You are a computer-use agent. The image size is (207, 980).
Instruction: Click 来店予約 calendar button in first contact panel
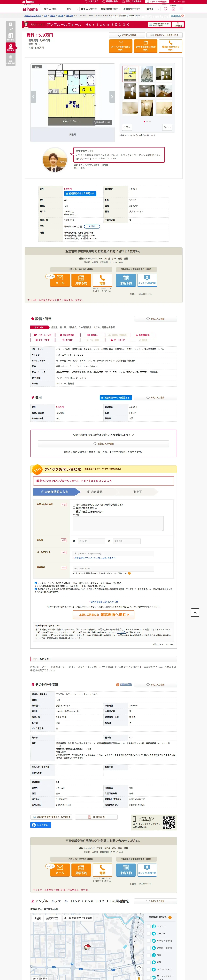click(x=126, y=280)
